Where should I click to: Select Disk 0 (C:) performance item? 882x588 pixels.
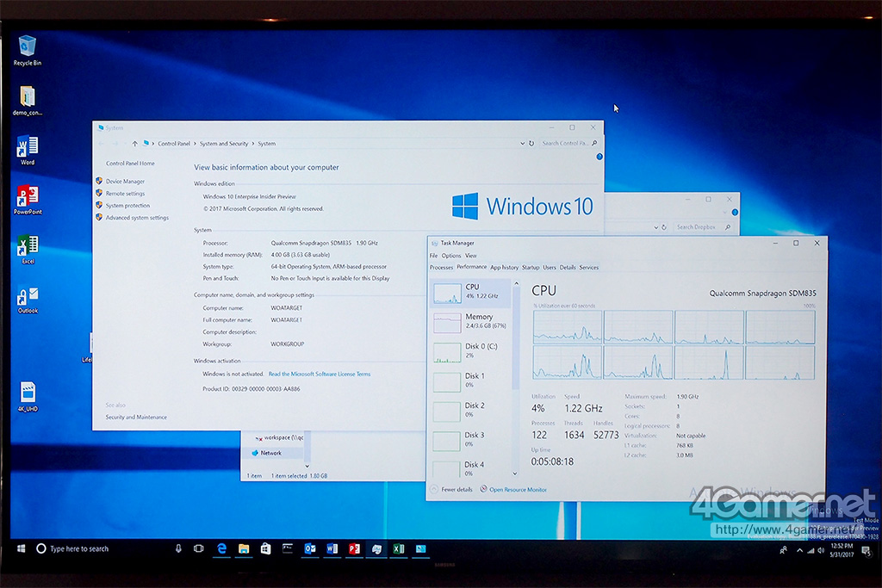click(x=471, y=351)
